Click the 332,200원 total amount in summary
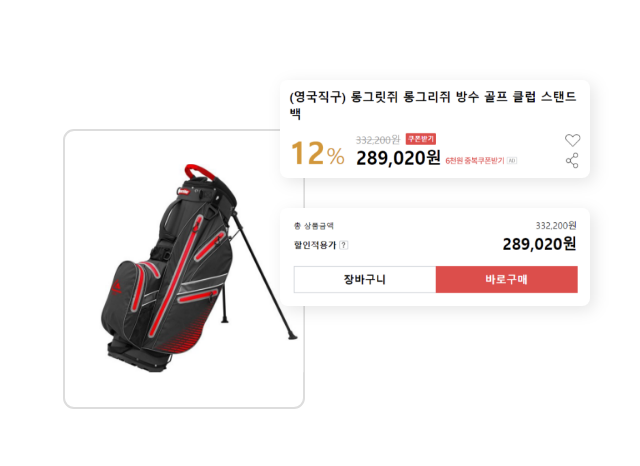This screenshot has width=640, height=466. tap(556, 226)
